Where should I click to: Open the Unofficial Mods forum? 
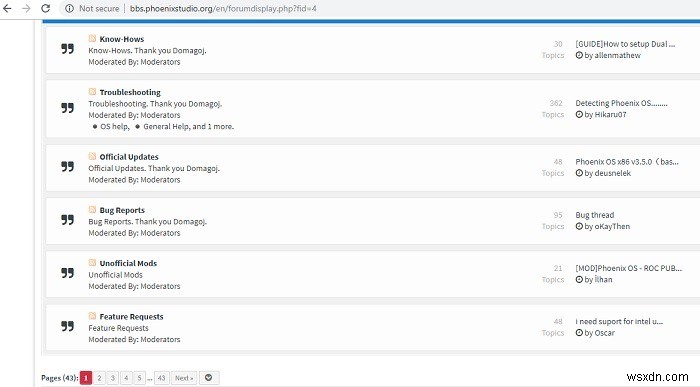point(128,263)
